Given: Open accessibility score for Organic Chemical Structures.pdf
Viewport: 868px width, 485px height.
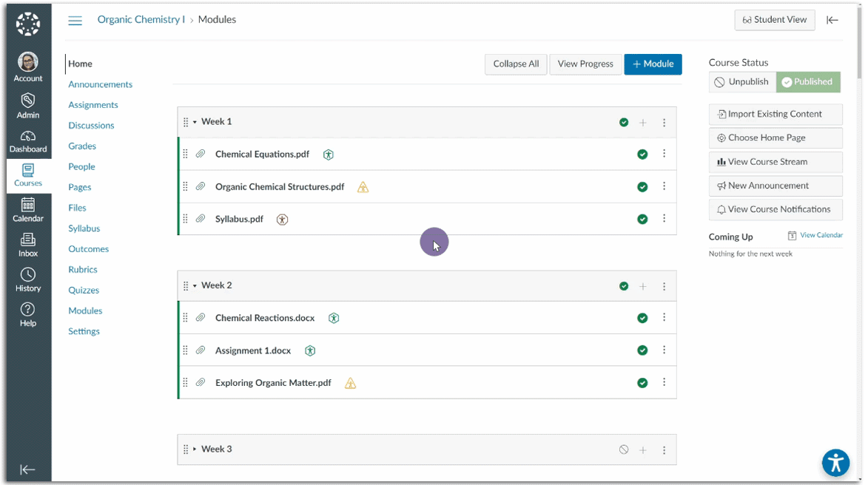Looking at the screenshot, I should click(x=363, y=188).
